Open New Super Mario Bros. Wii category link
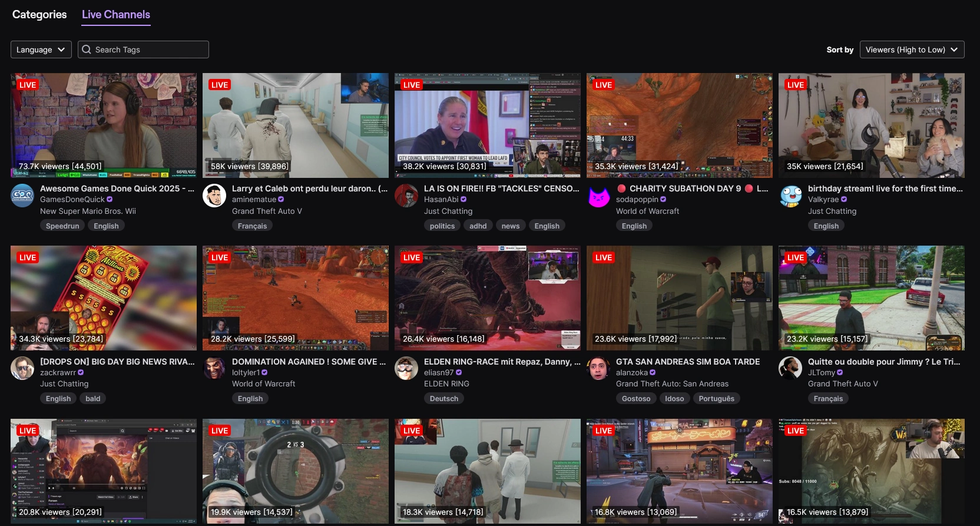 click(x=88, y=211)
